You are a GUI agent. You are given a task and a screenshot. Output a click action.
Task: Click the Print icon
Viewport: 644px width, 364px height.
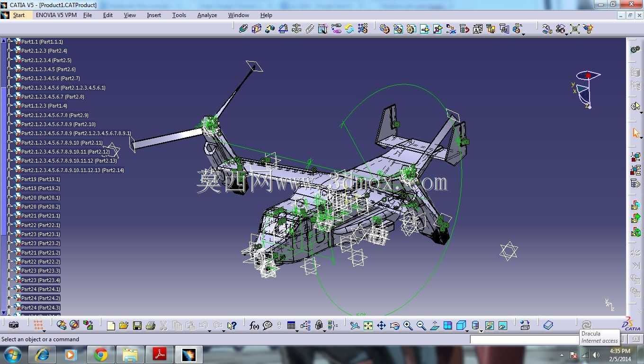pyautogui.click(x=151, y=326)
